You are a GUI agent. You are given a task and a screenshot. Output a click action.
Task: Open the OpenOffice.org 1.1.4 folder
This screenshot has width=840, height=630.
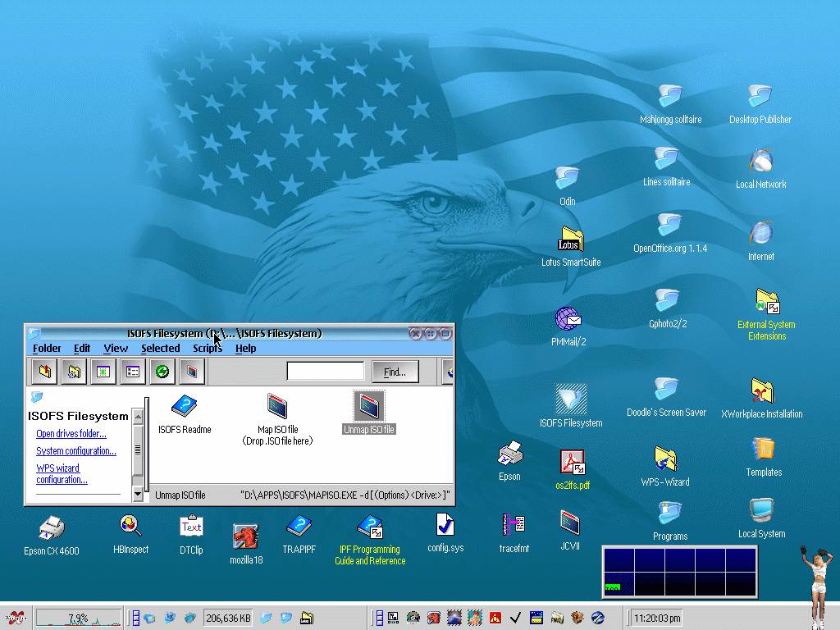click(669, 226)
